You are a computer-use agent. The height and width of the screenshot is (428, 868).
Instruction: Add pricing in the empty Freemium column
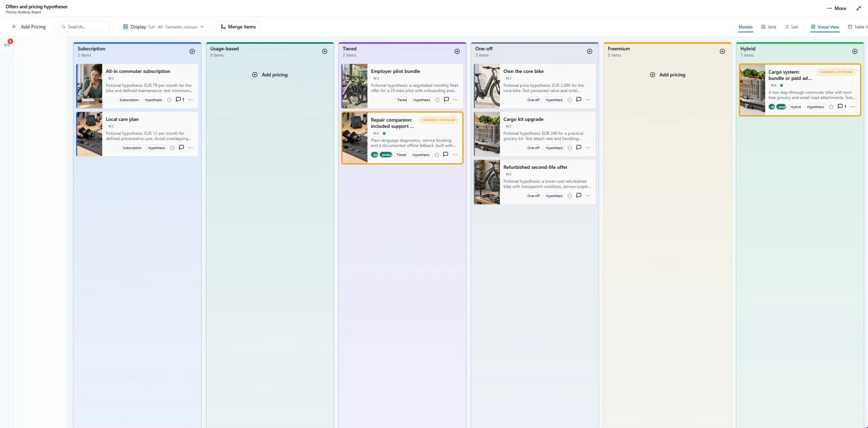pos(667,75)
